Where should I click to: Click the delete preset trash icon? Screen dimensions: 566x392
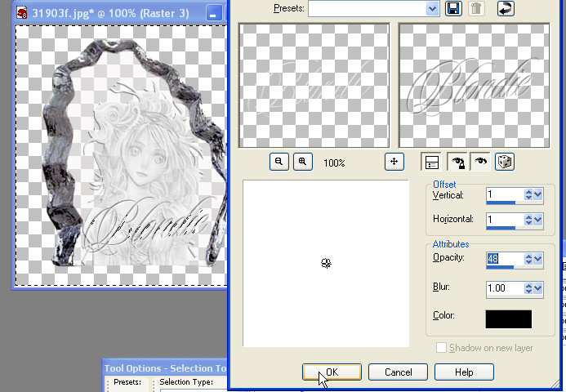coord(476,8)
